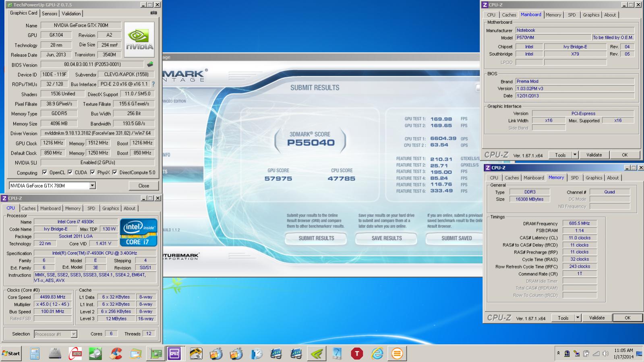Open the red T stop-sign taskbar icon

pos(357,354)
